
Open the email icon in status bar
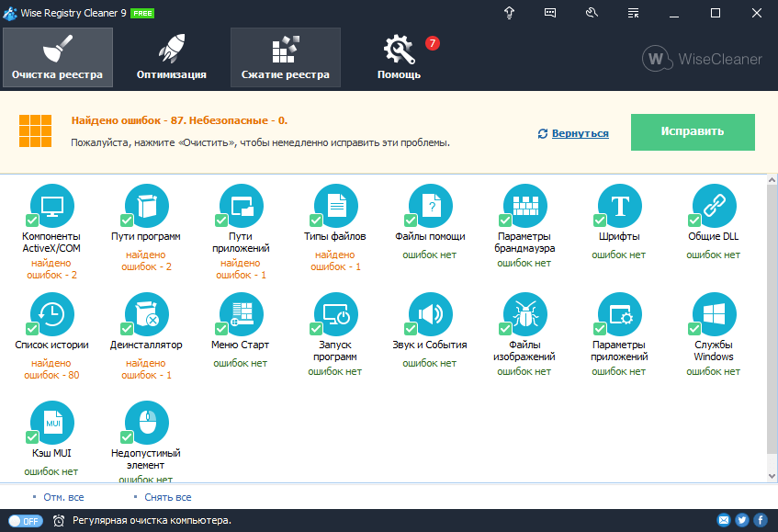tap(724, 520)
